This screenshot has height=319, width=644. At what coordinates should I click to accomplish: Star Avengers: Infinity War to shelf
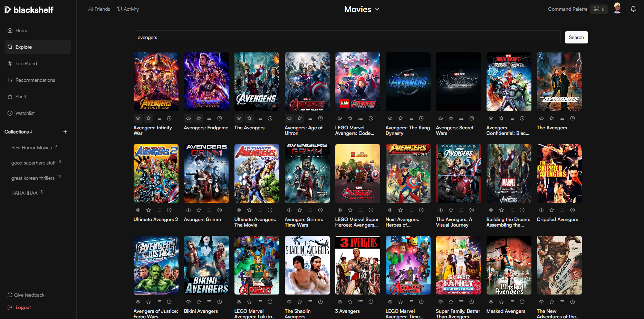148,118
